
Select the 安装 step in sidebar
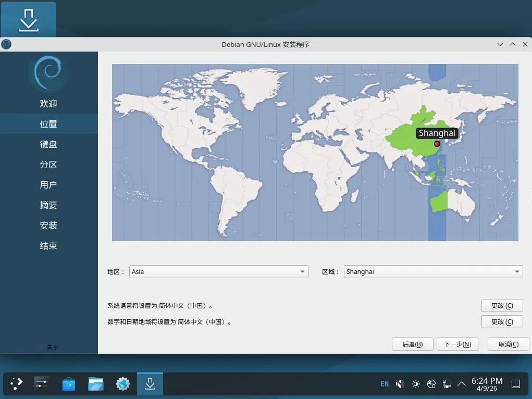[48, 226]
